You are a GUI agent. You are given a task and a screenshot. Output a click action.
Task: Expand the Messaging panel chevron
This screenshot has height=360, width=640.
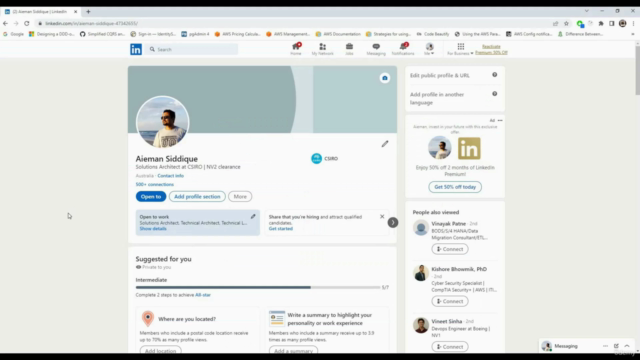pyautogui.click(x=627, y=346)
